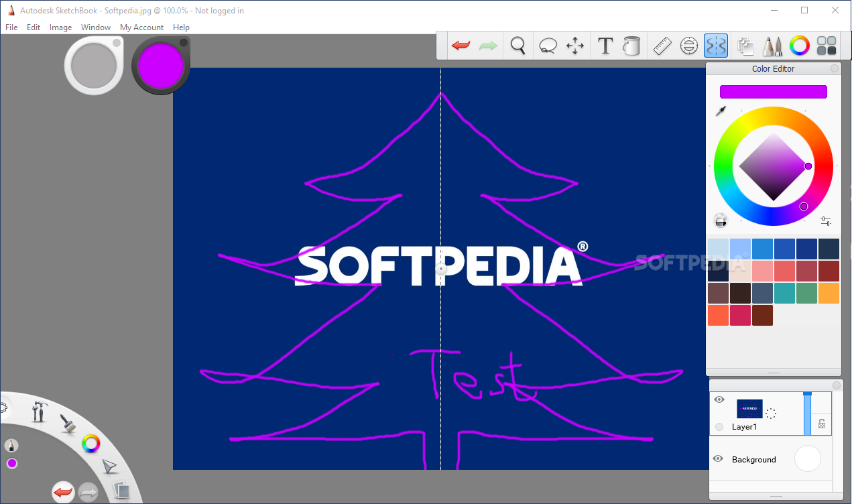Open the paintbrush icon in the lagoon
The height and width of the screenshot is (504, 852).
67,422
